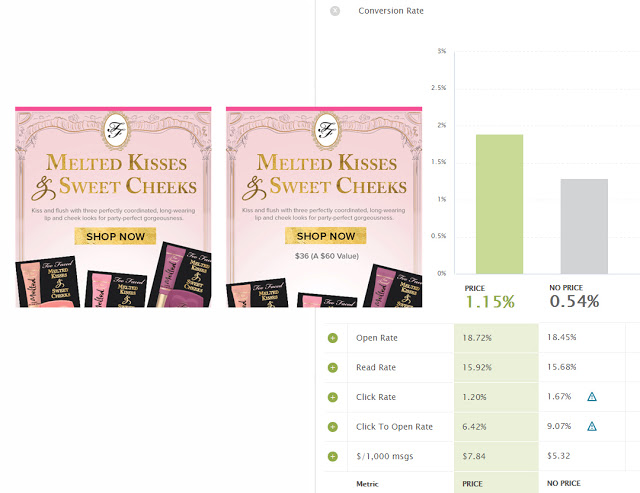Click the NO PRICE label under the gray bar
The image size is (640, 493).
(566, 288)
